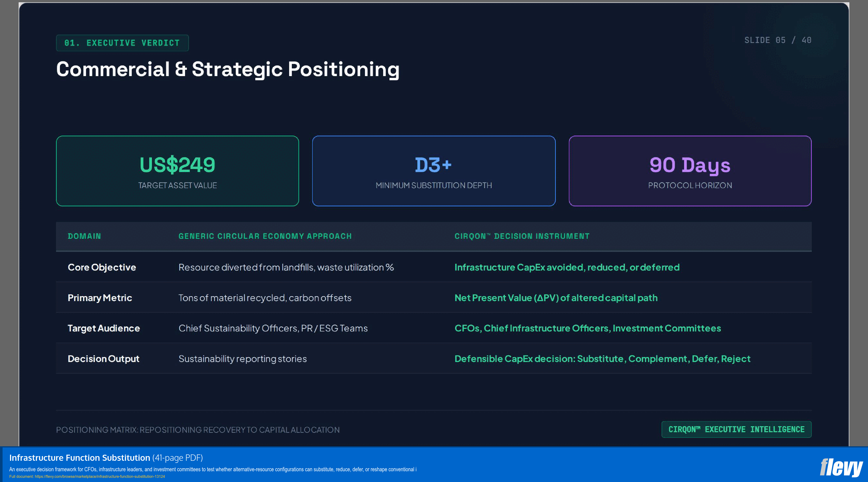Click the 'SLIDE 05 / 40' page indicator
868x482 pixels.
click(x=778, y=40)
